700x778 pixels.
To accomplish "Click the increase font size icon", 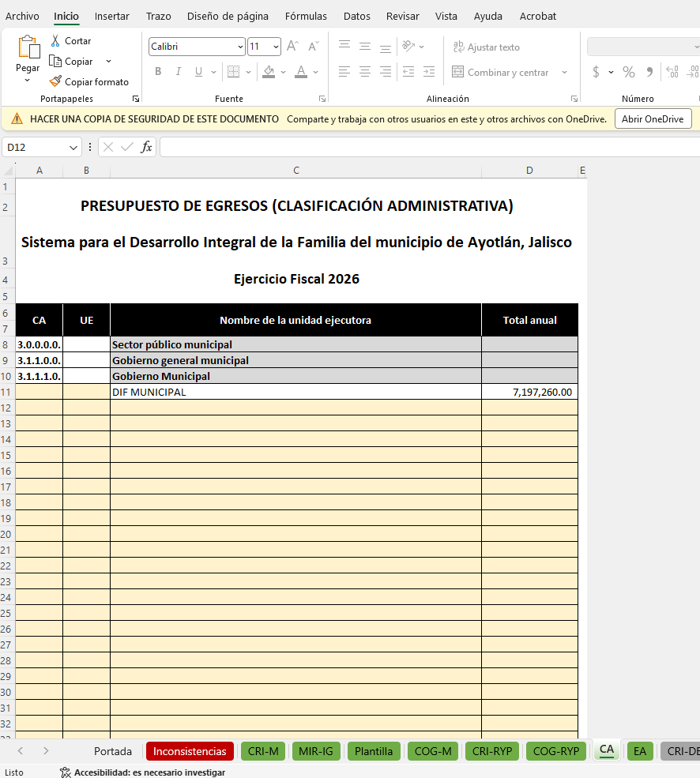I will pos(292,46).
